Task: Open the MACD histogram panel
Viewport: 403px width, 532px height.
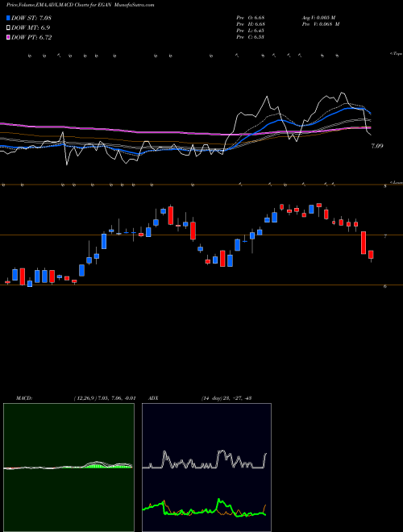Action: [69, 468]
